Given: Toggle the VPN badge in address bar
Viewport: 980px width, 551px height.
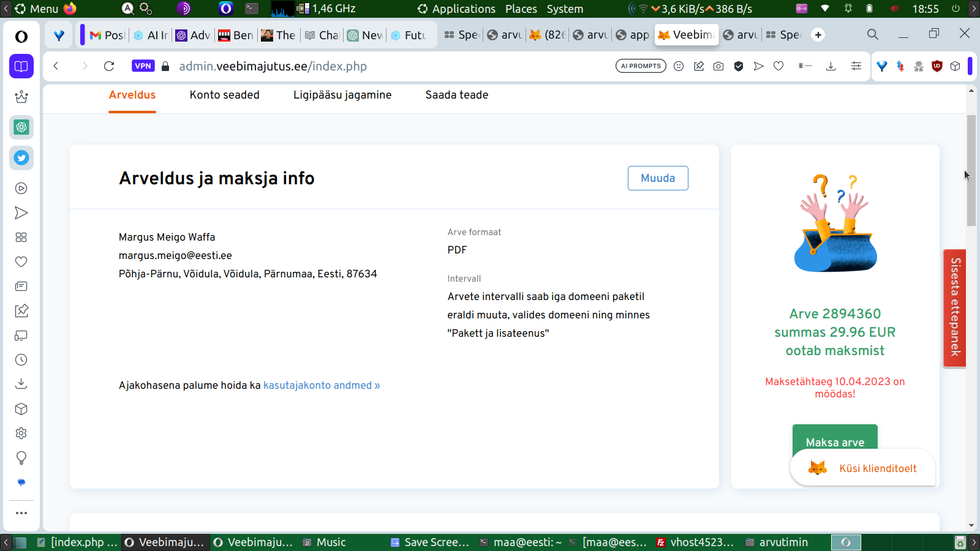Looking at the screenshot, I should 143,66.
